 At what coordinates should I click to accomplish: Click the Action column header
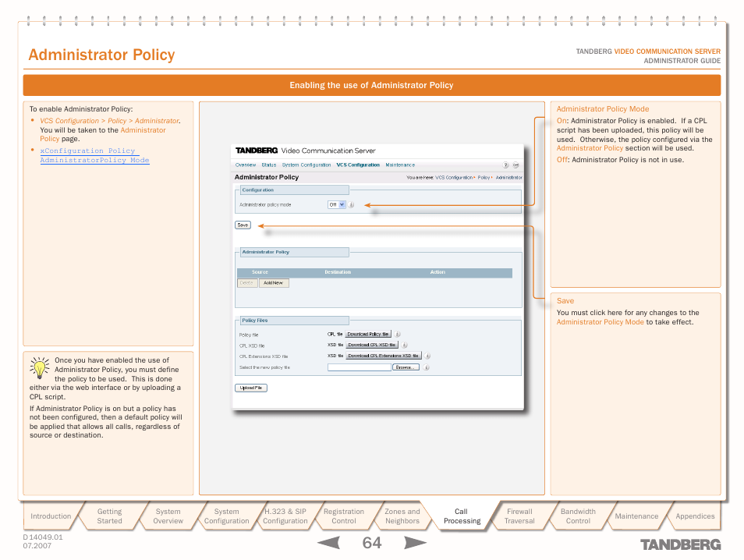[x=438, y=272]
